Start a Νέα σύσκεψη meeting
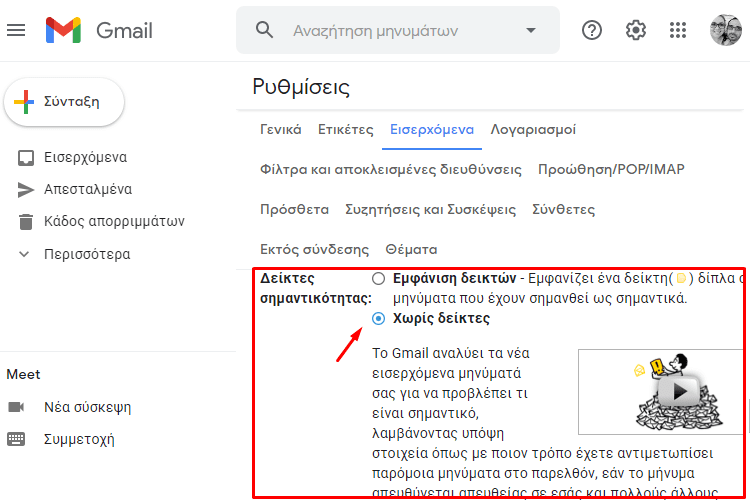 tap(88, 407)
